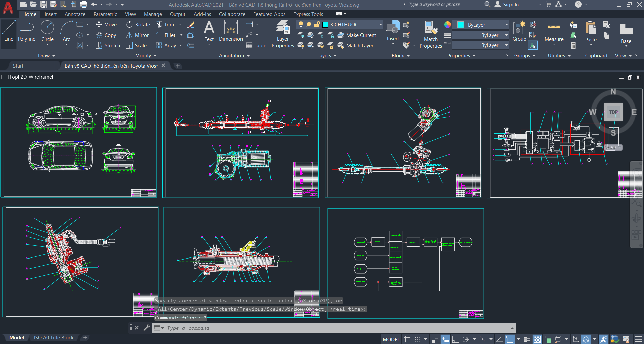Expand the Utilities panel

pos(559,56)
